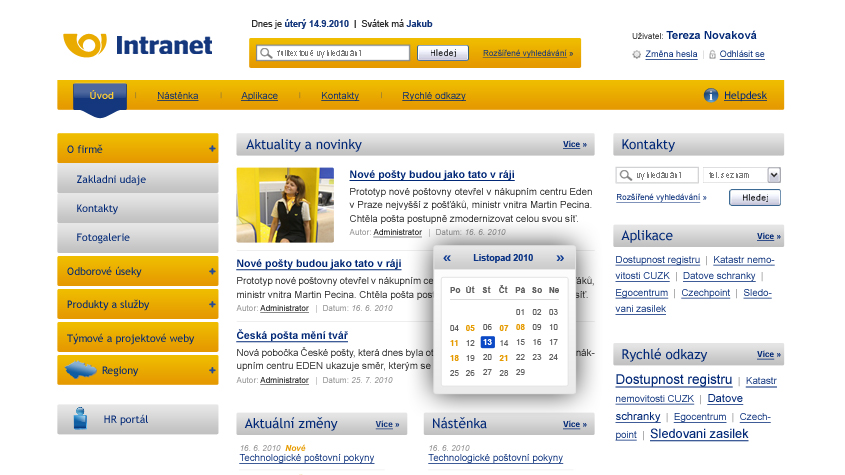845x475 pixels.
Task: Open the Helpdesk link
Action: point(745,95)
